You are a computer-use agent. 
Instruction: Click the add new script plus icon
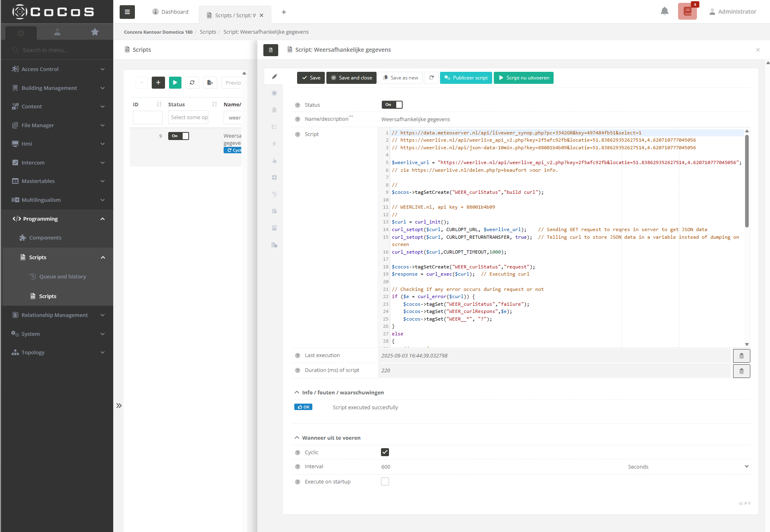(x=158, y=83)
